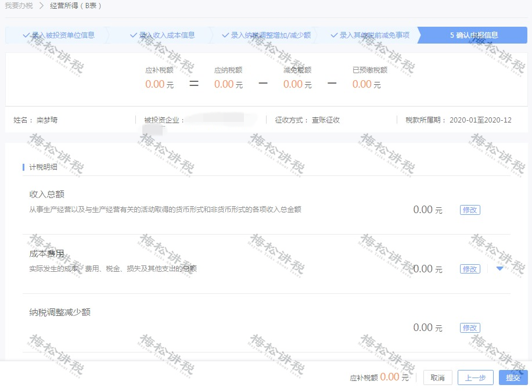Viewport: 532px width, 392px height.
Task: Click 修改 for 成本费用
Action: click(x=470, y=269)
